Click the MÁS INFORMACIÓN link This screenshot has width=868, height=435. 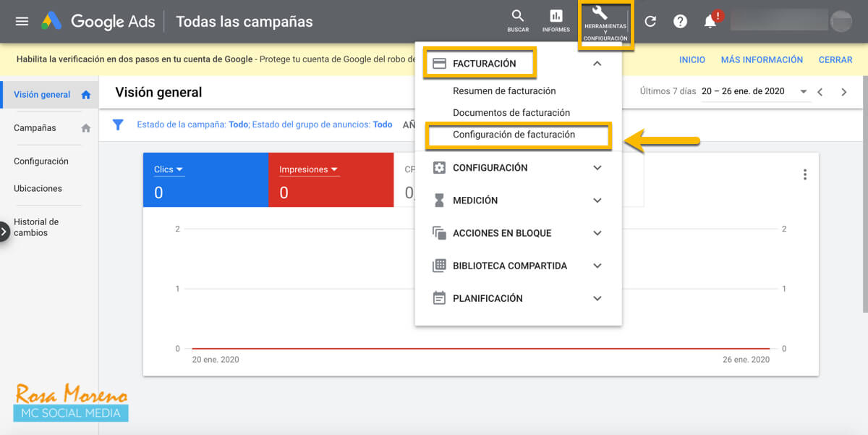[762, 59]
